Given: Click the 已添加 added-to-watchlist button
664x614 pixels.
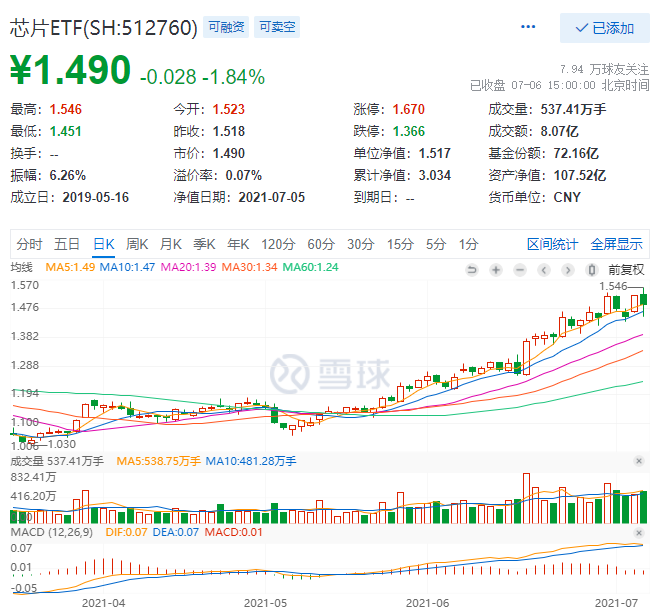Looking at the screenshot, I should 604,28.
